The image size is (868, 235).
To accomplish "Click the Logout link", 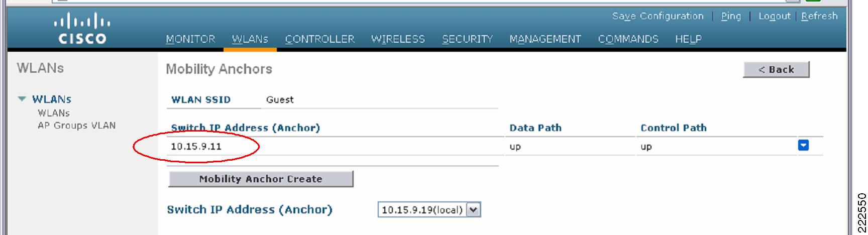I will point(775,16).
